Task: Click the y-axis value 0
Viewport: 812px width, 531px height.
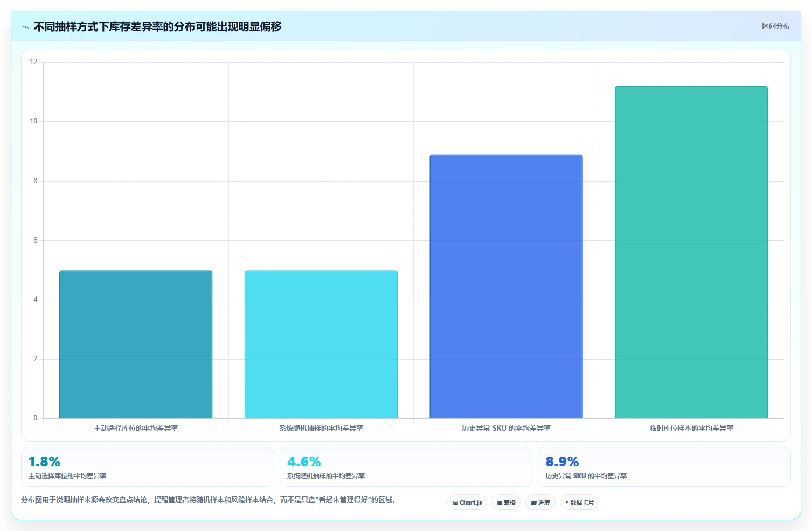Action: [x=36, y=418]
